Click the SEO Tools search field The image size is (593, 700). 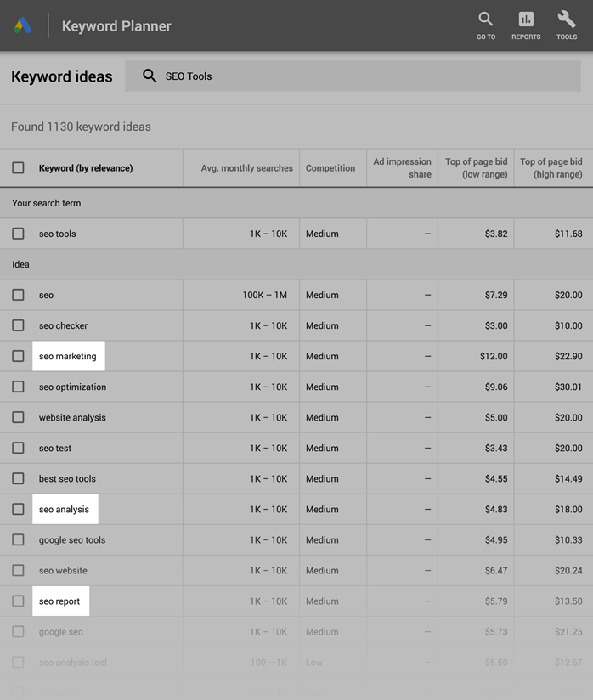click(x=353, y=76)
